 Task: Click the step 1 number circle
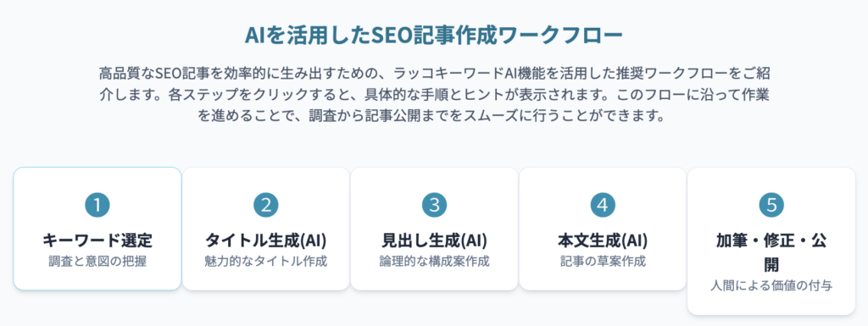97,205
